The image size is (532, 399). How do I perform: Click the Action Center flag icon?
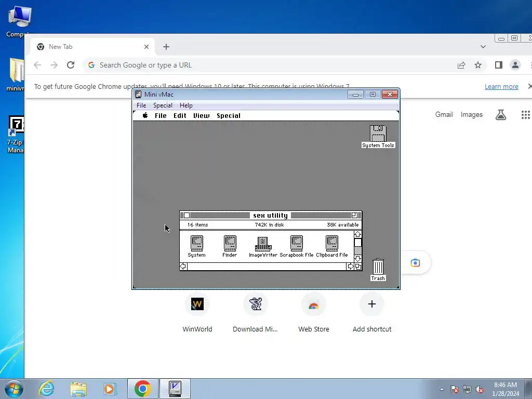click(455, 390)
